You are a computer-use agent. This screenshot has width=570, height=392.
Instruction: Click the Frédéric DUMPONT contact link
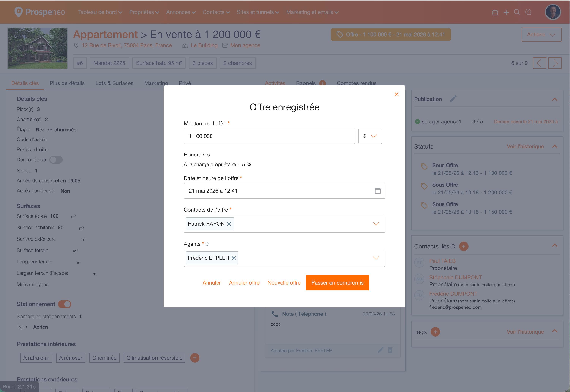tap(453, 294)
